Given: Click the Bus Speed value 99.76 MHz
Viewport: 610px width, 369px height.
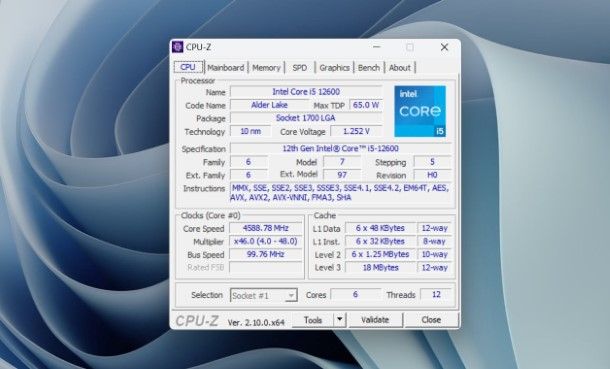Looking at the screenshot, I should coord(266,254).
